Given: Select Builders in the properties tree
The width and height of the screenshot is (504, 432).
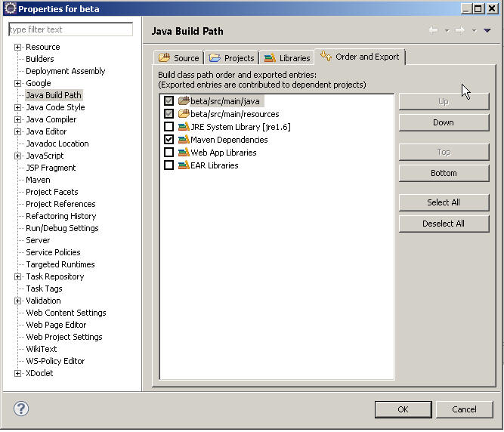Looking at the screenshot, I should (40, 59).
